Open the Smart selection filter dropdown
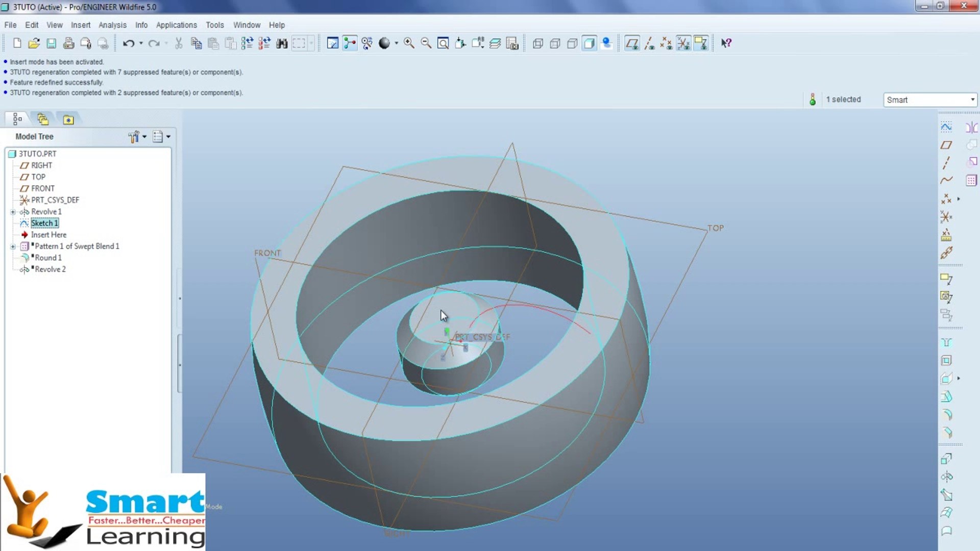 (x=971, y=99)
